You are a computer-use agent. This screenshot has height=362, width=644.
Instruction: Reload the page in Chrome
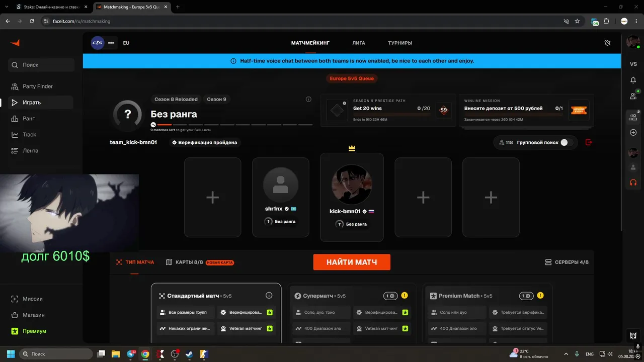point(32,21)
